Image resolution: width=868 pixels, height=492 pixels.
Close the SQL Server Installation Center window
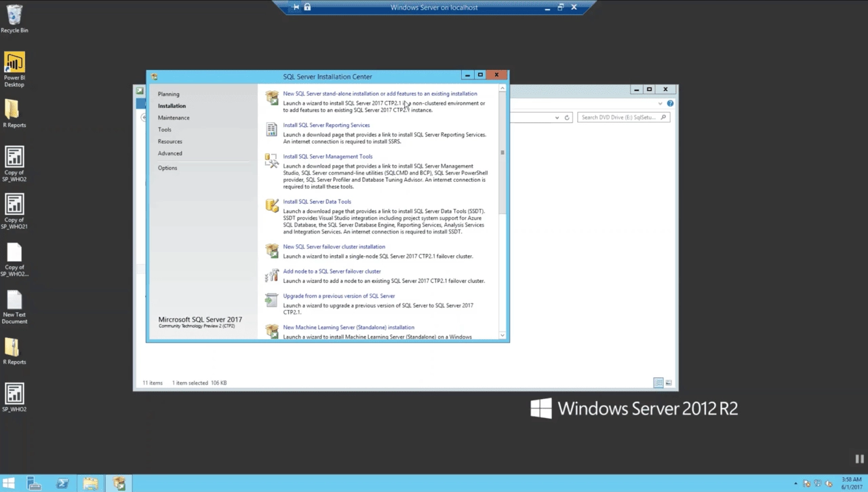coord(496,75)
